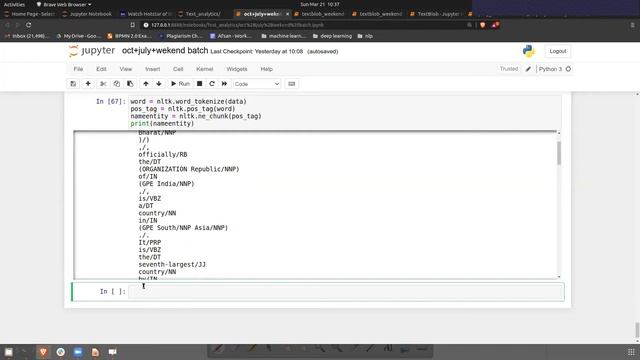Switch to Watch Hotstar browser tab
640x360 pixels.
point(146,14)
